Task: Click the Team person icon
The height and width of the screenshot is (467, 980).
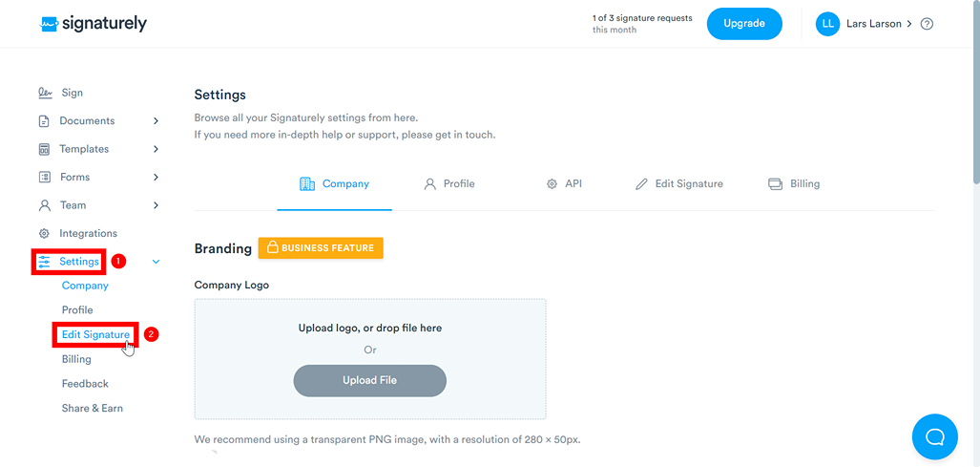Action: (44, 205)
